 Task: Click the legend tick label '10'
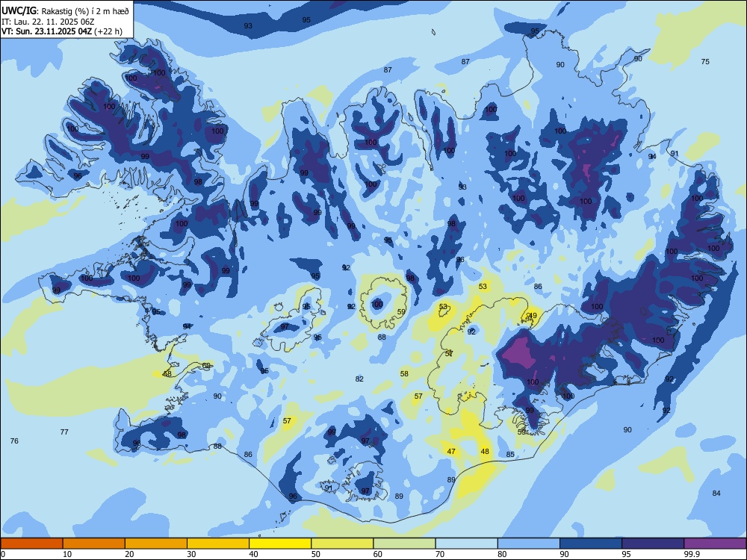point(67,554)
